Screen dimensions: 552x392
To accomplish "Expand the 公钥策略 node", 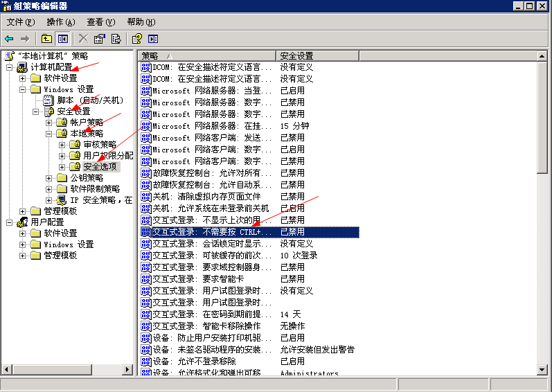I will [x=49, y=178].
